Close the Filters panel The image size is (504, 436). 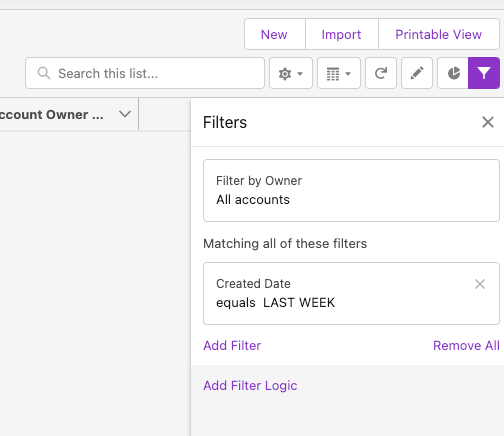pos(488,122)
